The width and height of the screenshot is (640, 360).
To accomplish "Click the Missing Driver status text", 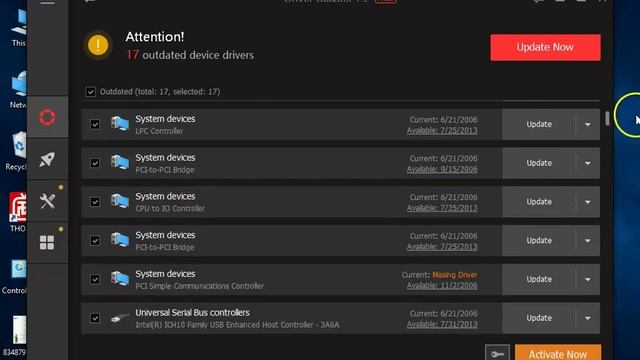I will click(455, 275).
